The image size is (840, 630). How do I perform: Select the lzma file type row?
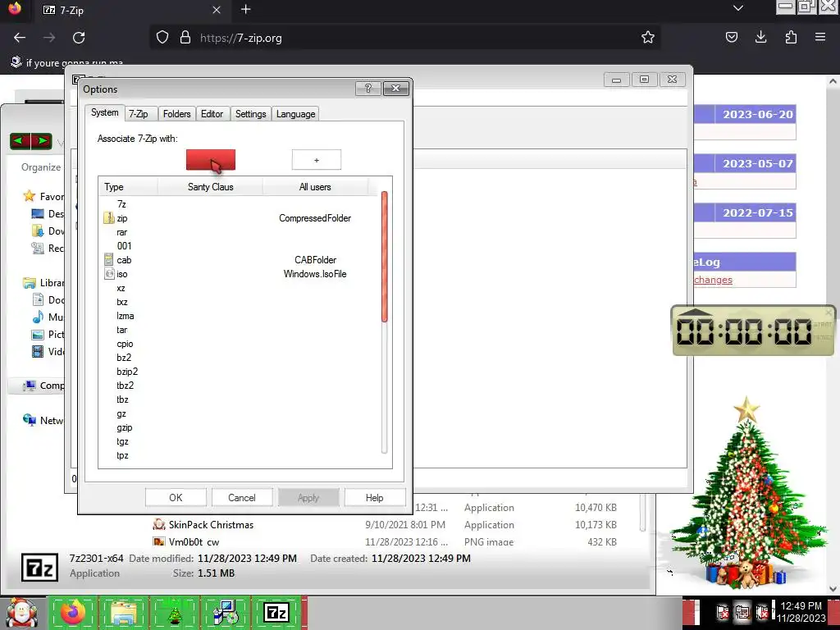pyautogui.click(x=239, y=316)
